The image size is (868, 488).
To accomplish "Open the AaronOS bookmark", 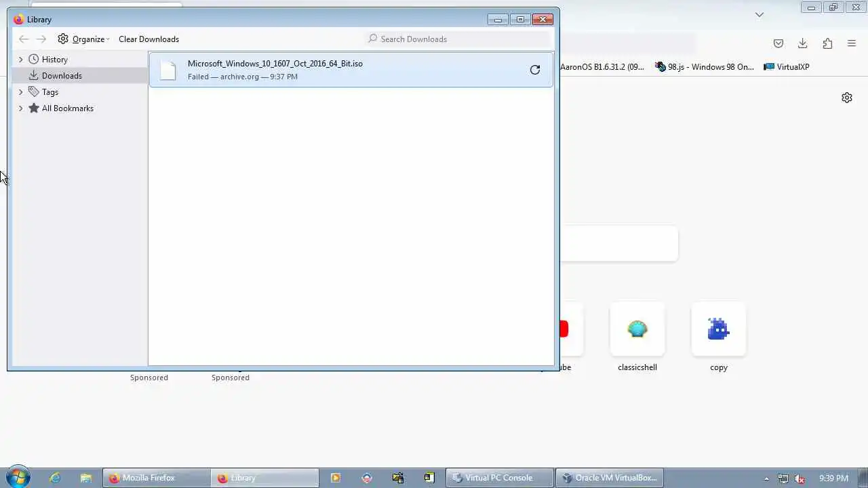I will (602, 67).
